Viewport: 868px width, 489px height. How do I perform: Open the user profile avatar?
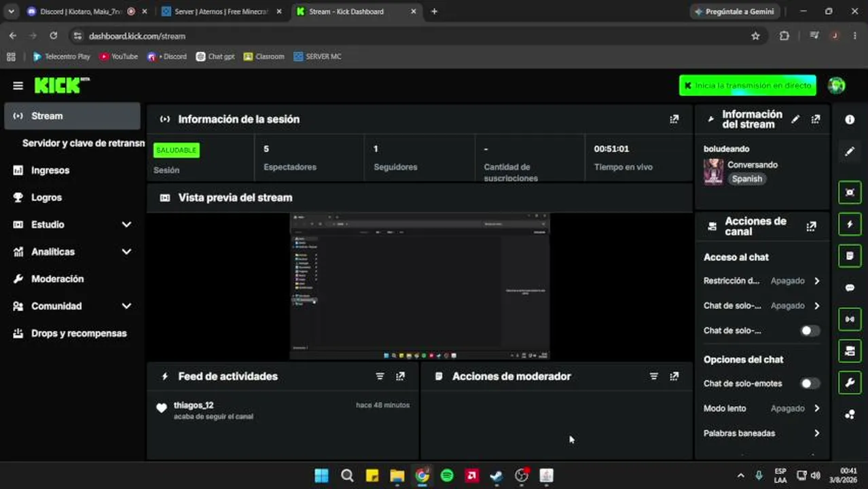pos(836,86)
